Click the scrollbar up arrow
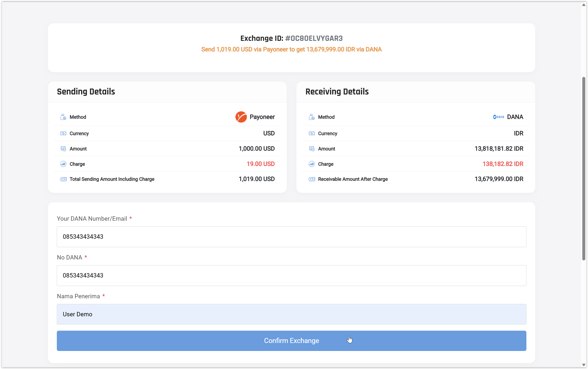The image size is (588, 369). pos(583,5)
